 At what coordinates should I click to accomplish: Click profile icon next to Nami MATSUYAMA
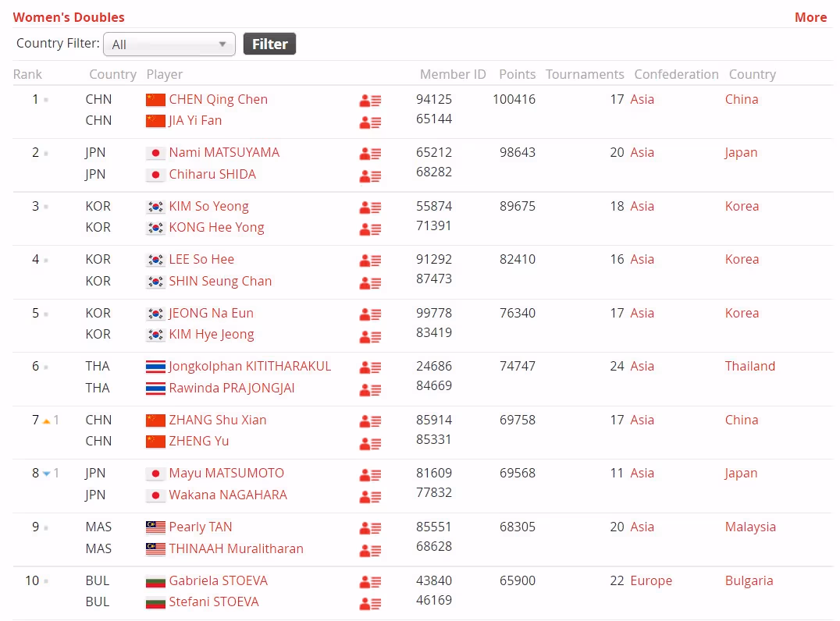tap(370, 154)
